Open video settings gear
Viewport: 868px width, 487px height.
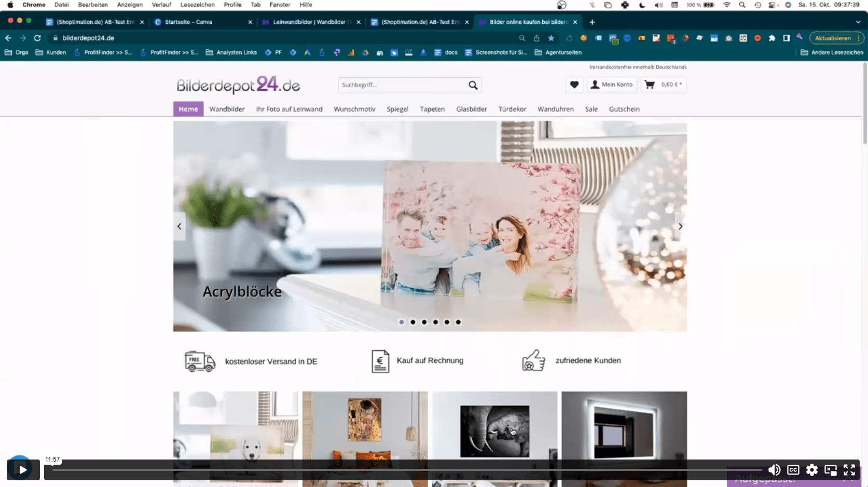(x=811, y=470)
